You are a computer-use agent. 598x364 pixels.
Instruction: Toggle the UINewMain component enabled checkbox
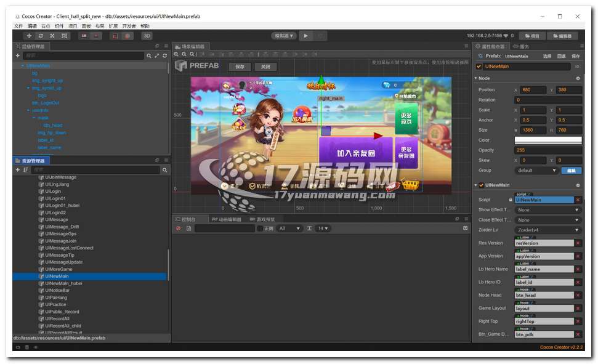point(482,185)
